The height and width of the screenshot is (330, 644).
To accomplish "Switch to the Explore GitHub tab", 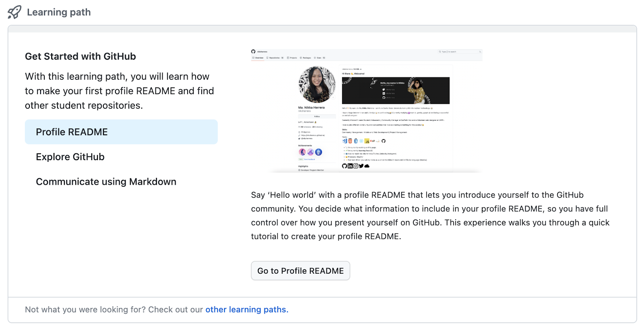I will point(70,157).
